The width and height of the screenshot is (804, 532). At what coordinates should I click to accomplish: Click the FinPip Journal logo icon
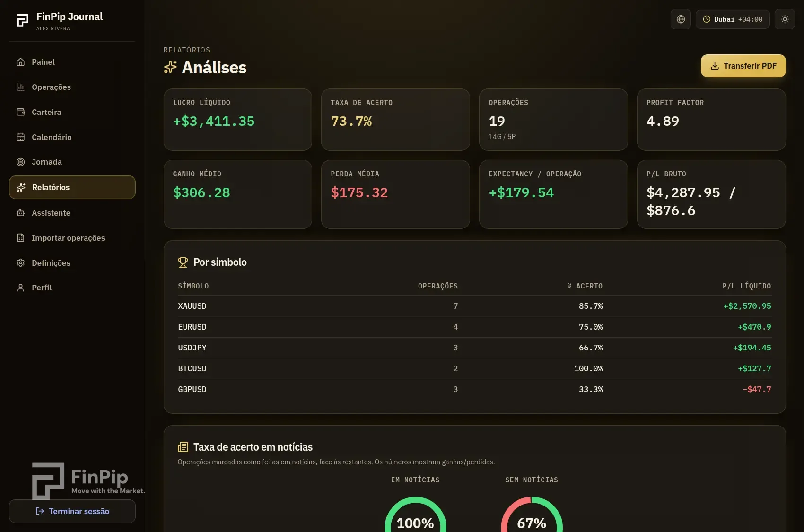point(22,20)
